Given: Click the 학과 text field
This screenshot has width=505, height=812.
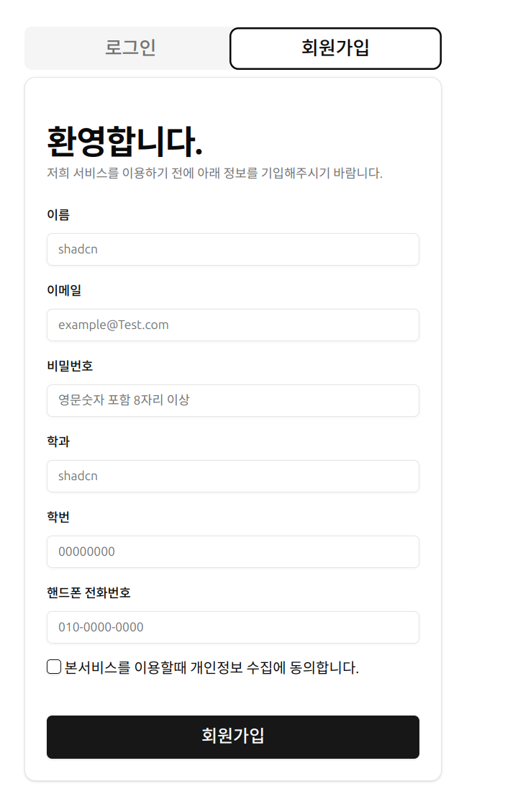Looking at the screenshot, I should (x=232, y=476).
